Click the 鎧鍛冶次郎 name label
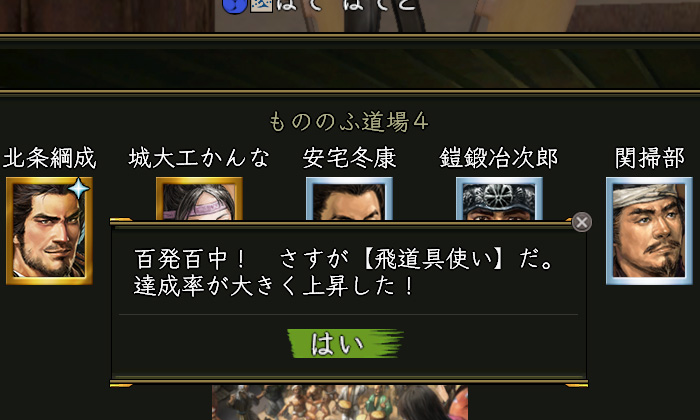Viewport: 700px width, 420px height. (x=499, y=158)
